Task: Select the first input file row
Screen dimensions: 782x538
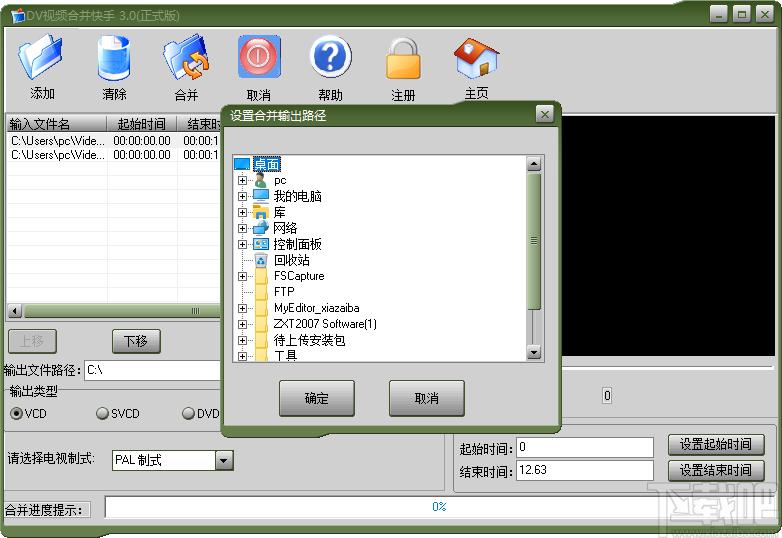Action: [114, 141]
